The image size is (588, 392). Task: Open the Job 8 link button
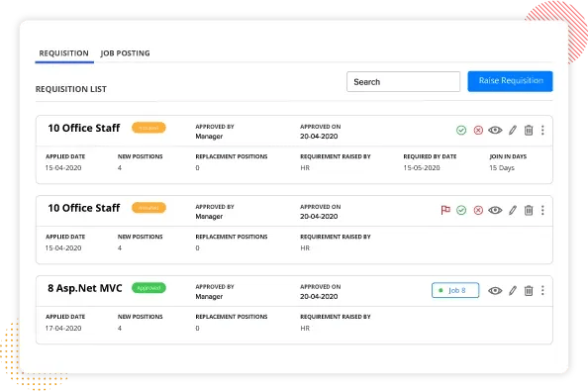coord(455,290)
